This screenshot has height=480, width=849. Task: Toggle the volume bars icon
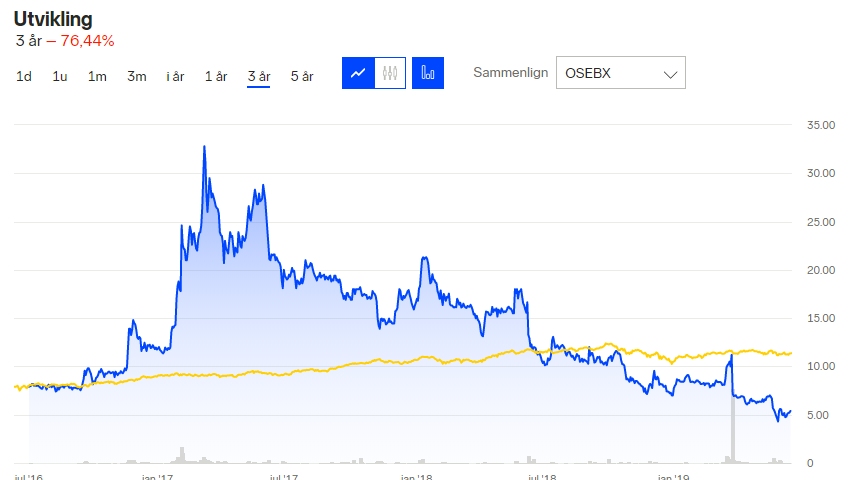click(x=428, y=73)
